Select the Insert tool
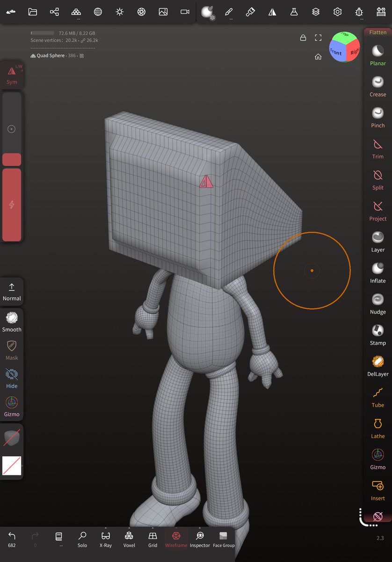 click(378, 490)
